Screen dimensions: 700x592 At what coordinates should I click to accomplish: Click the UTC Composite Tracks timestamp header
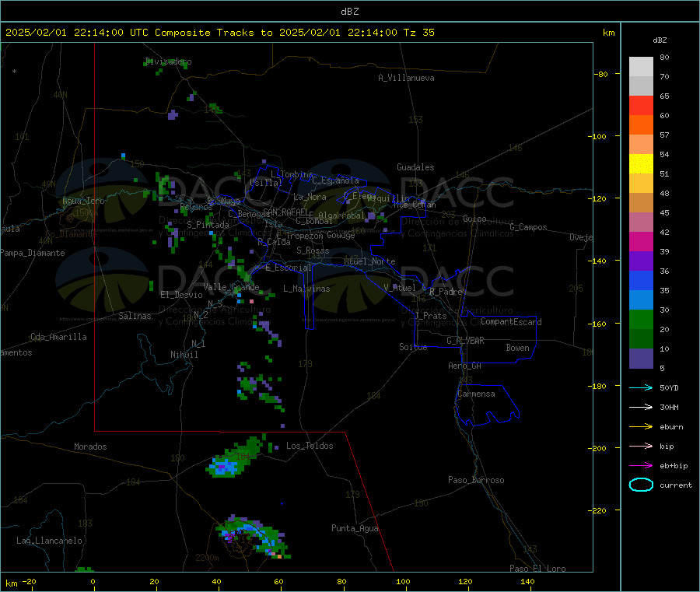[x=219, y=33]
